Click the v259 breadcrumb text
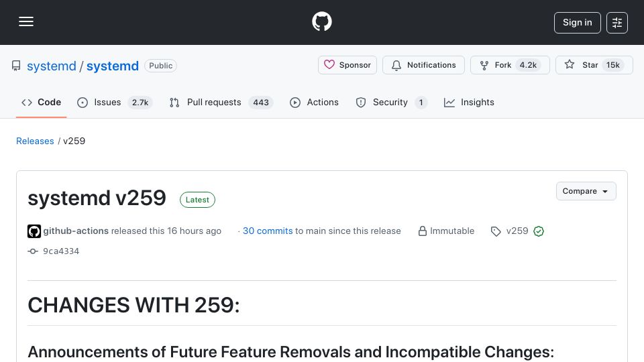The height and width of the screenshot is (362, 644). (x=74, y=141)
